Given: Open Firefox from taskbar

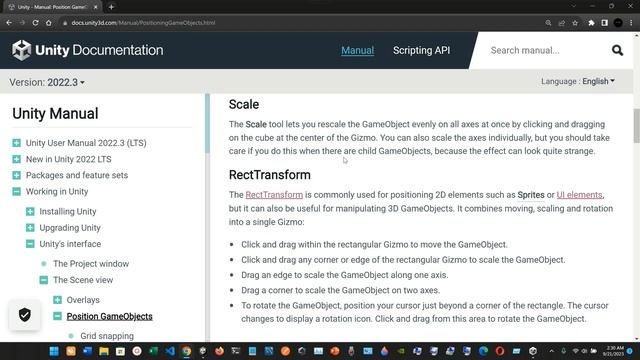Looking at the screenshot, I should point(219,351).
